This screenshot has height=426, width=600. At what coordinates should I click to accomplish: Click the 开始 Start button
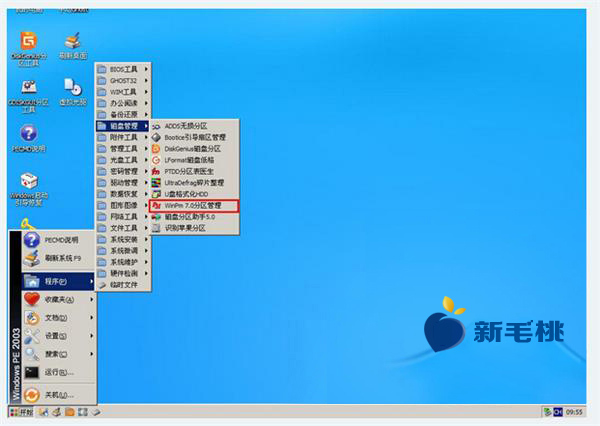point(21,412)
